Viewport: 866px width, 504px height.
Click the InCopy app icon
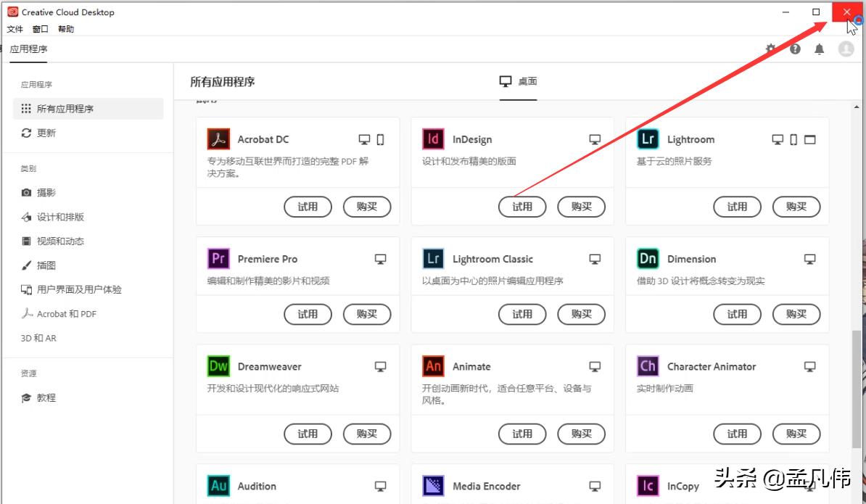[x=648, y=486]
